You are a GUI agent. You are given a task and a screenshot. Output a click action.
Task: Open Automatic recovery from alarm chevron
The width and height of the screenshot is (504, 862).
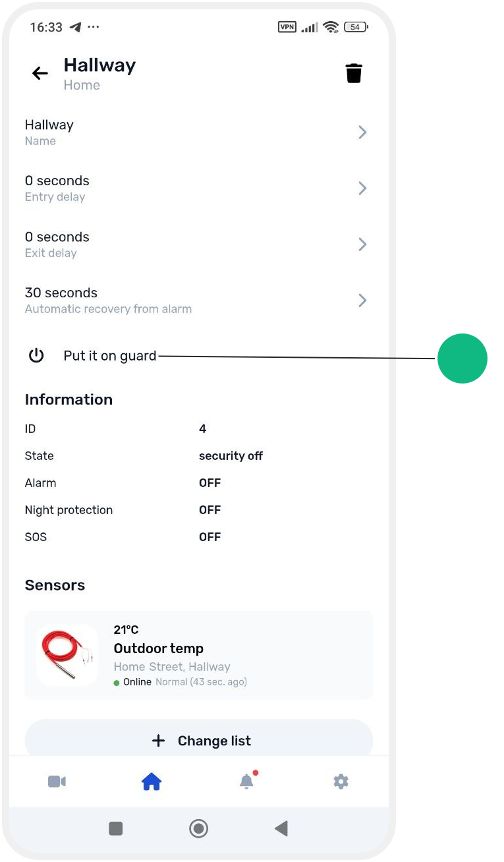coord(362,301)
